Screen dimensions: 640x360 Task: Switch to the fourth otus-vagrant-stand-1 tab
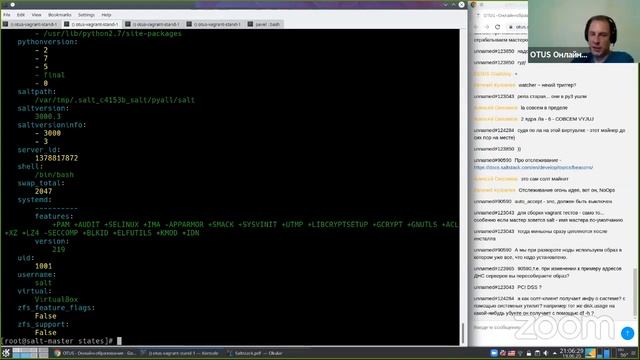click(x=214, y=24)
